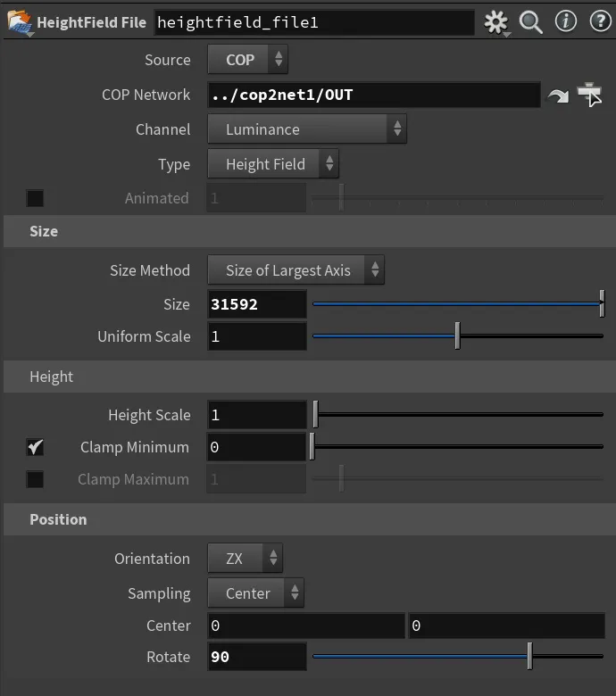Image resolution: width=616 pixels, height=696 pixels.
Task: Enable the Clamp Maximum checkbox
Action: [35, 479]
